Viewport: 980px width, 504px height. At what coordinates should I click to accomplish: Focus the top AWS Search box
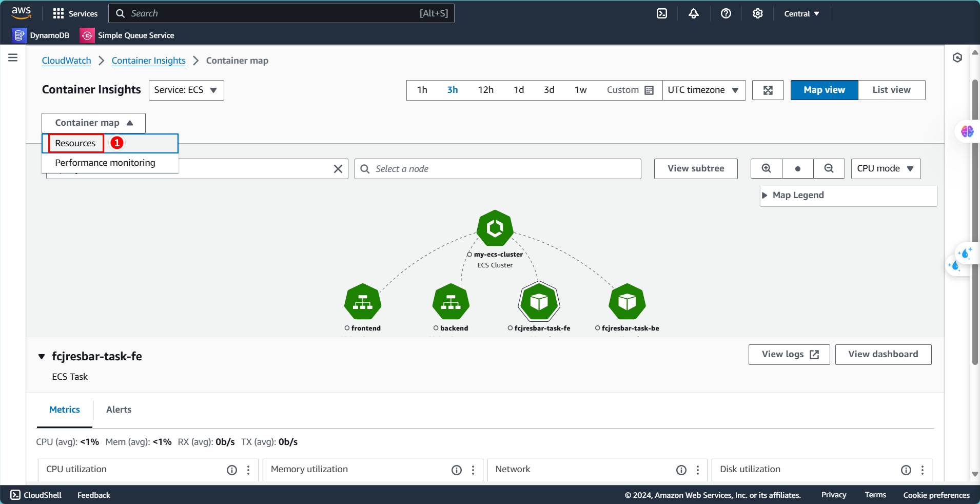point(281,13)
